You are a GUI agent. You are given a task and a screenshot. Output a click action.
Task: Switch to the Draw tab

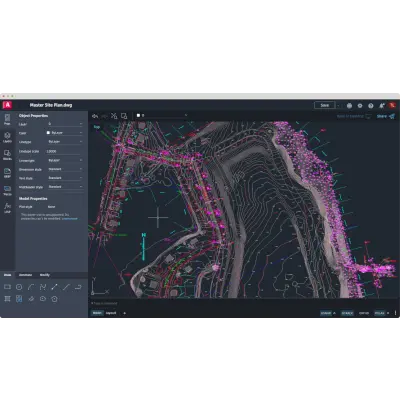pyautogui.click(x=7, y=275)
